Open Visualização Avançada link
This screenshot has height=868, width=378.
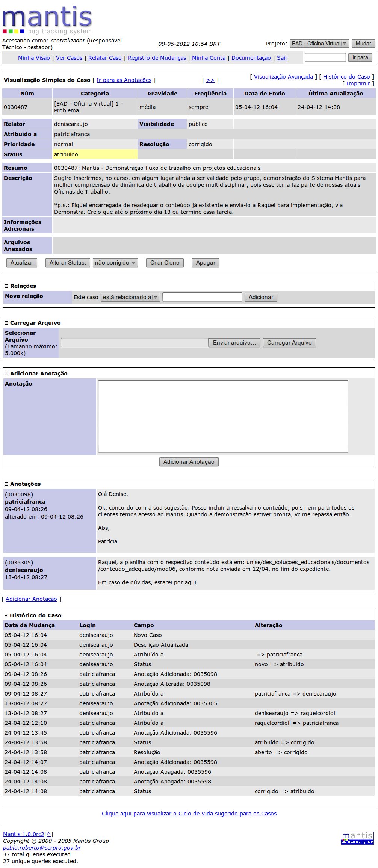pos(283,77)
